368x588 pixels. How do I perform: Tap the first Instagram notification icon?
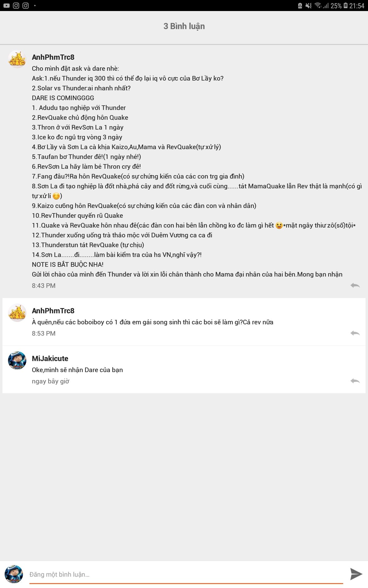[x=16, y=6]
